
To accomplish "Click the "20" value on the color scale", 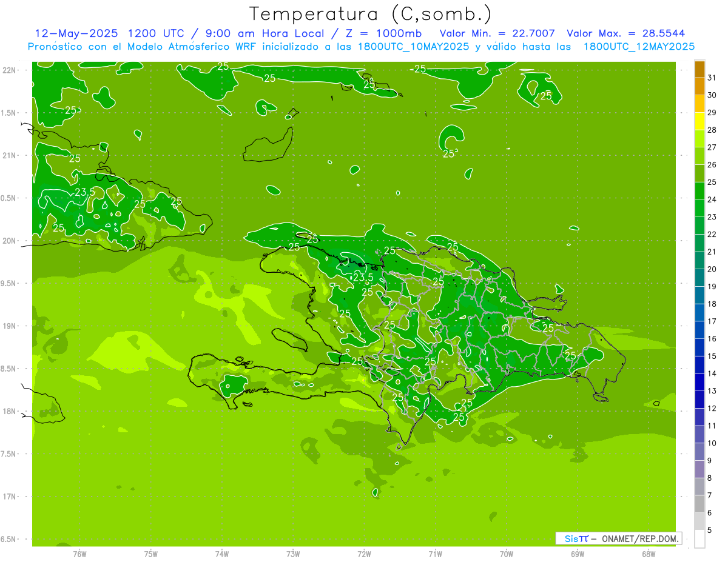I will pos(712,269).
